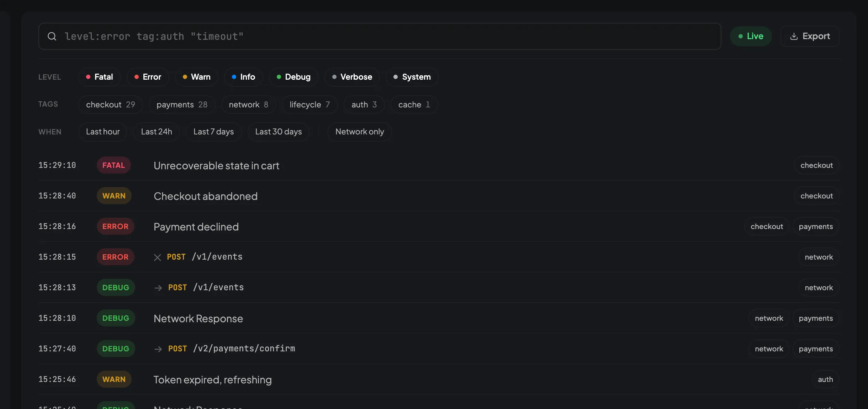The height and width of the screenshot is (409, 868).
Task: Filter by auth 3 tag chip
Action: [364, 105]
